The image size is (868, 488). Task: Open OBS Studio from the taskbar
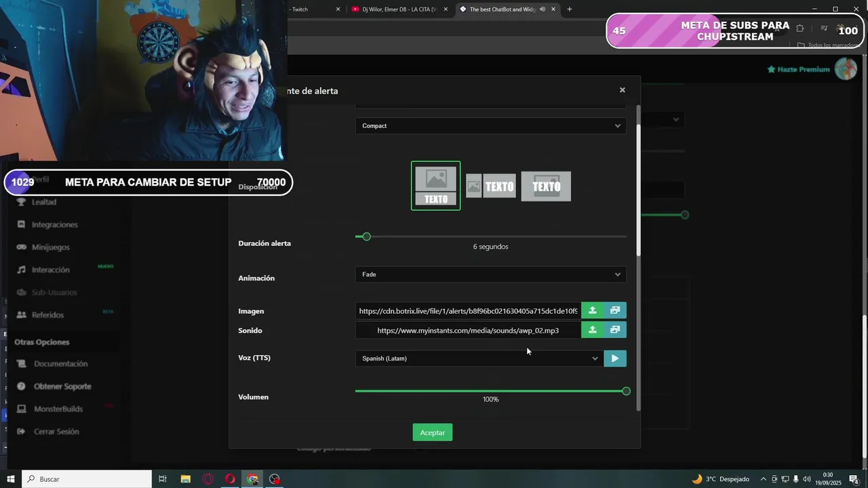pyautogui.click(x=275, y=479)
